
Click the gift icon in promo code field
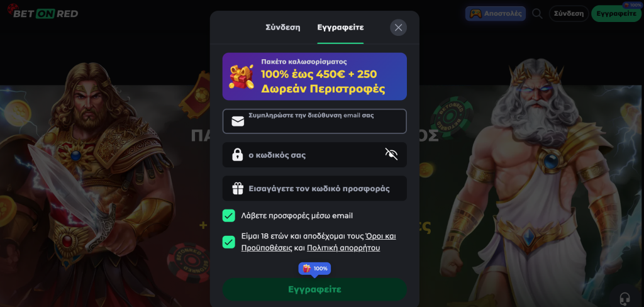[238, 189]
